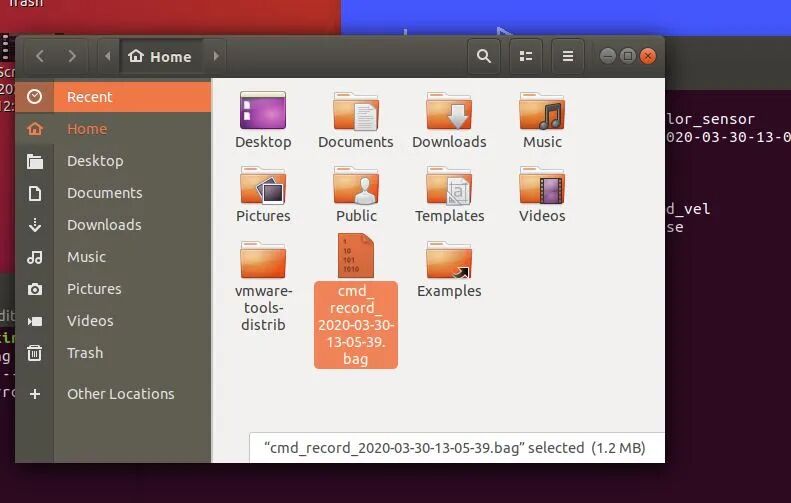Select Desktop label in the sidebar
This screenshot has height=503, width=791.
(x=95, y=161)
